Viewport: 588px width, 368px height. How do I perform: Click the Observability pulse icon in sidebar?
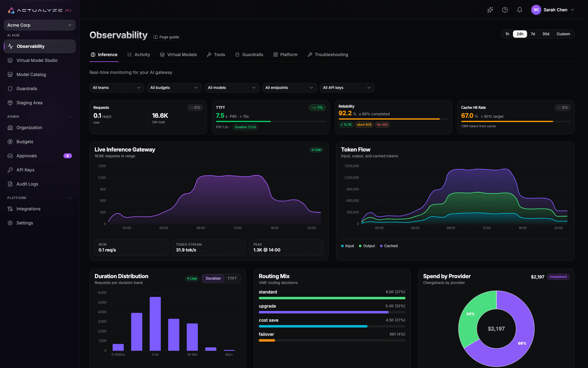10,46
